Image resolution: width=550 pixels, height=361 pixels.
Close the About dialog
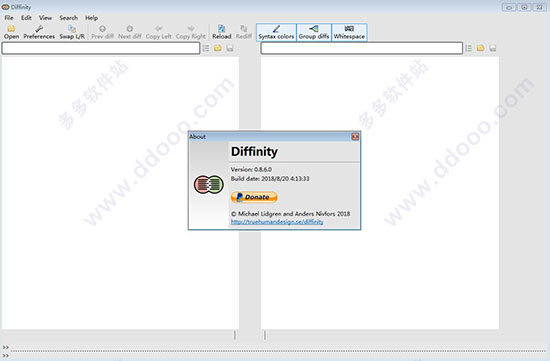click(355, 136)
